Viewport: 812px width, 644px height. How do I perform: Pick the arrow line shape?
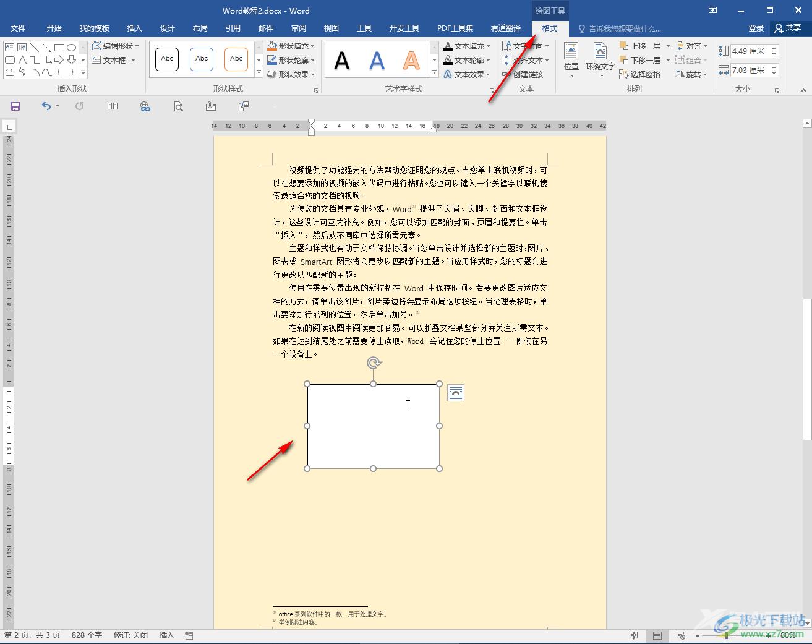[x=47, y=47]
